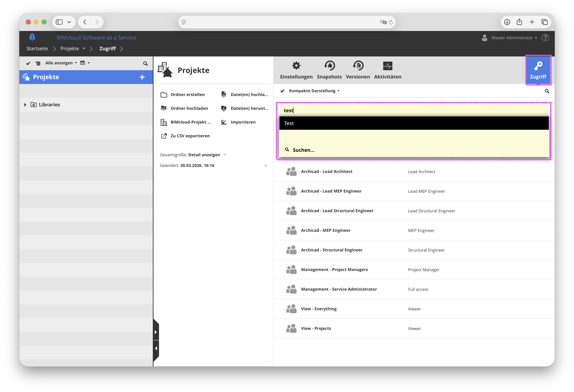Image resolution: width=574 pixels, height=392 pixels.
Task: Click Safari share icon
Action: [x=519, y=22]
